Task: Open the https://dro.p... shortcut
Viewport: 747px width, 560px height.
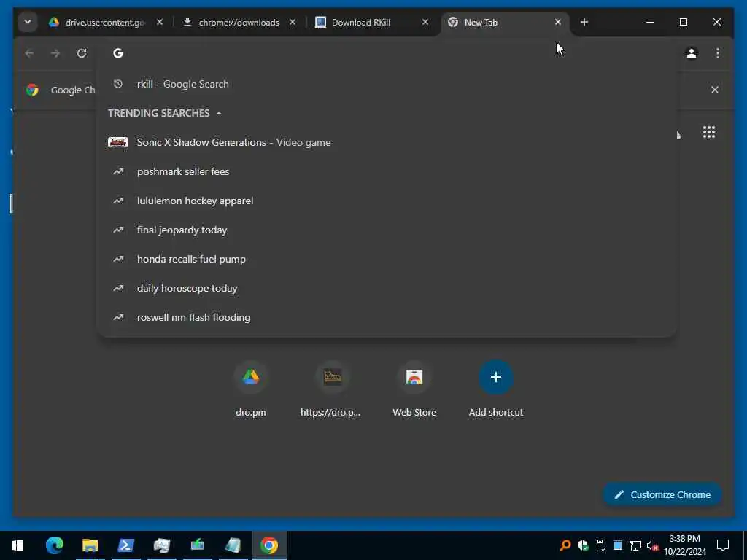Action: [332, 389]
